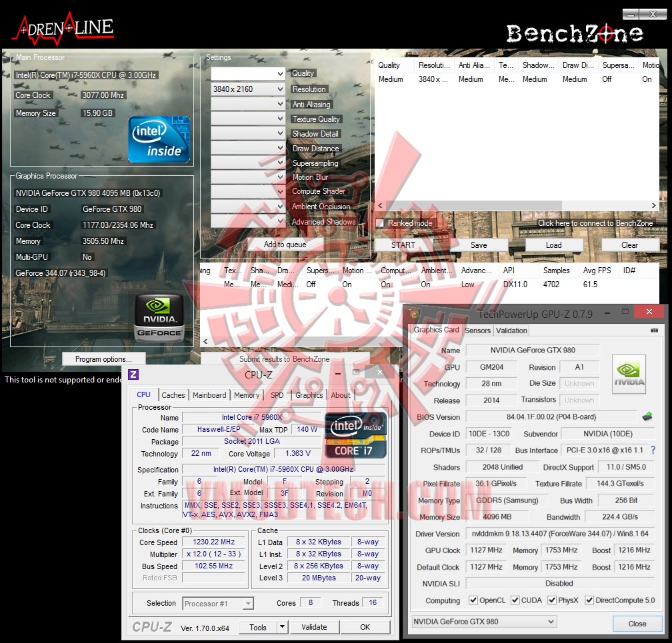Open the Compute Shader dropdown
Image resolution: width=672 pixels, height=643 pixels.
[x=248, y=191]
